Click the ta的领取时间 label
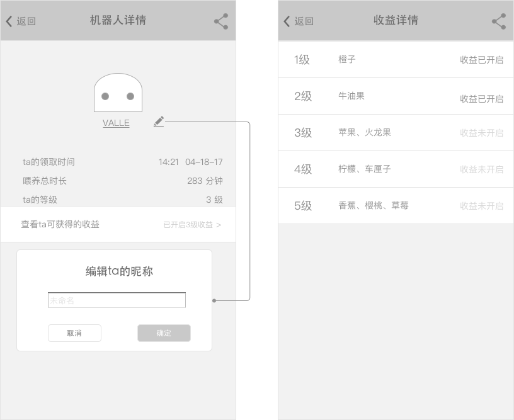The height and width of the screenshot is (420, 514). tap(49, 162)
